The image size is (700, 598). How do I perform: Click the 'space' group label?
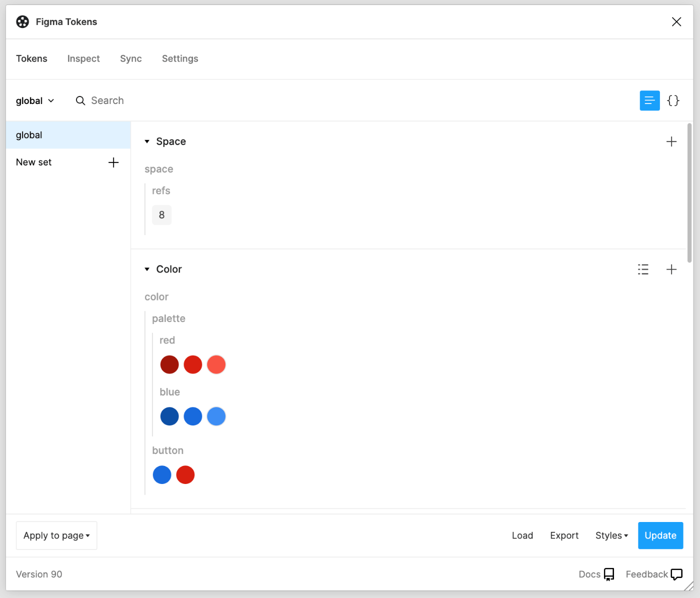coord(159,169)
